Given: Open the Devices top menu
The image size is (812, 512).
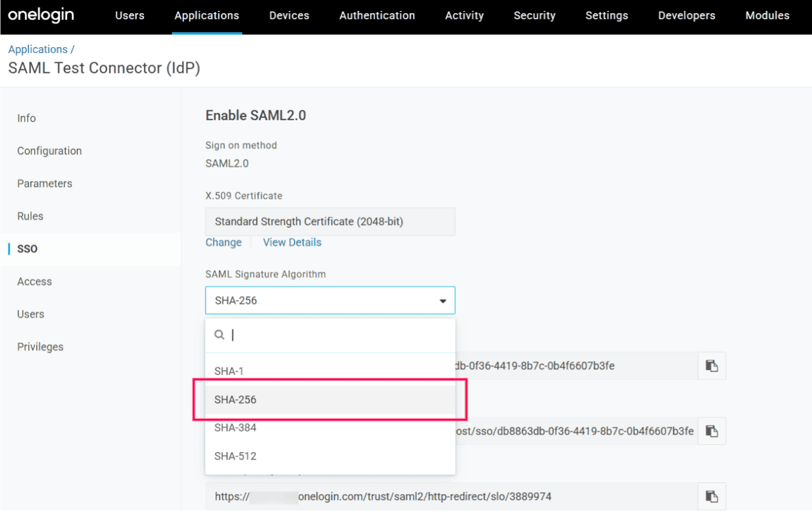Looking at the screenshot, I should (x=289, y=16).
